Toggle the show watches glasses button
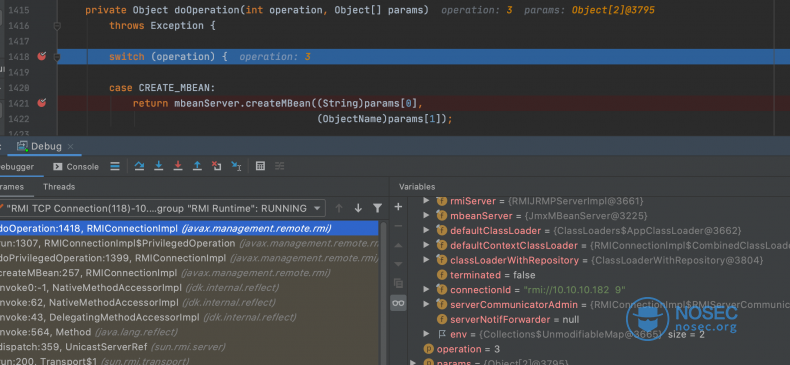This screenshot has height=365, width=790. 398,303
